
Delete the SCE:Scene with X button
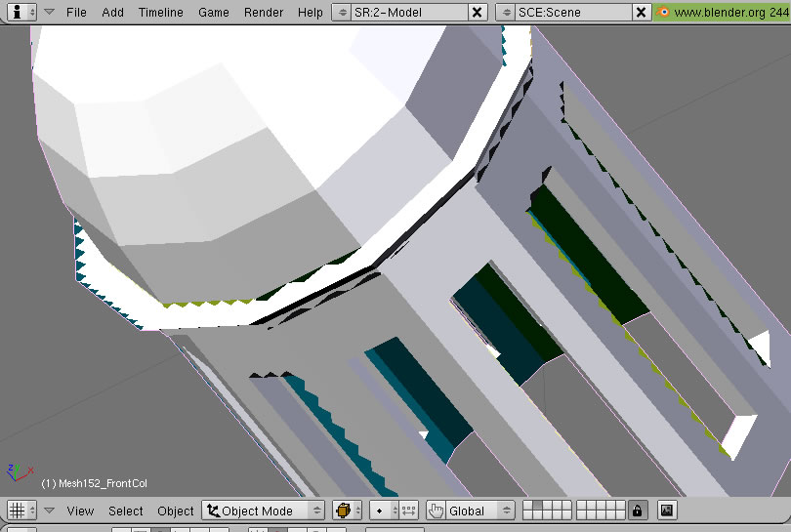coord(641,13)
